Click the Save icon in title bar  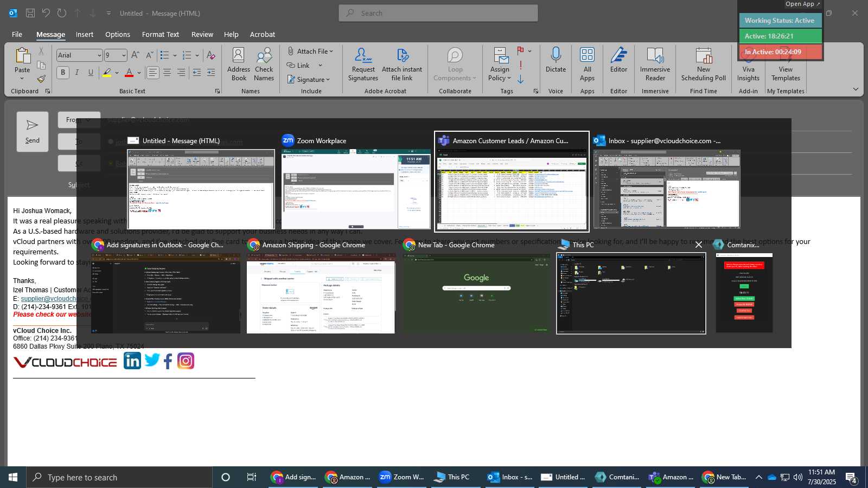click(x=30, y=13)
